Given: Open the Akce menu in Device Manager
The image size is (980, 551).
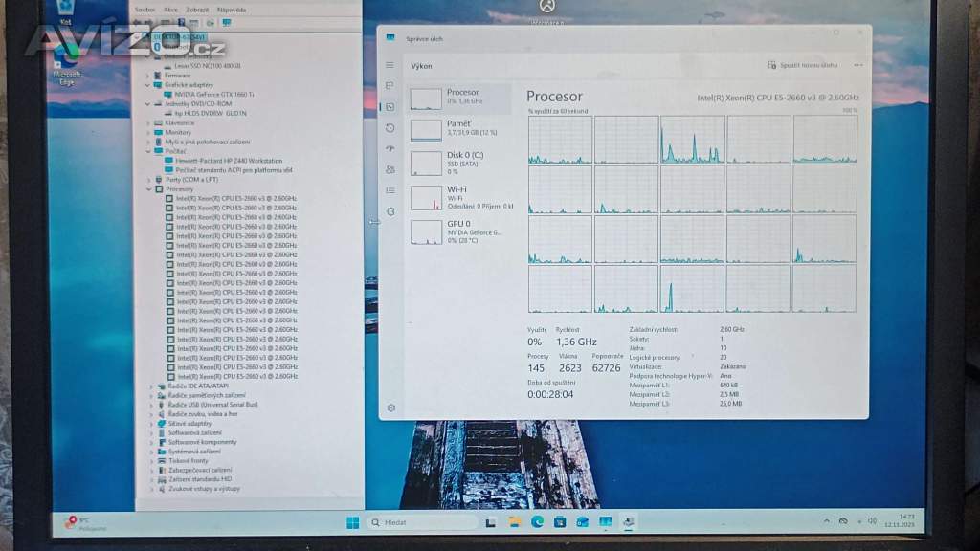Looking at the screenshot, I should point(170,9).
